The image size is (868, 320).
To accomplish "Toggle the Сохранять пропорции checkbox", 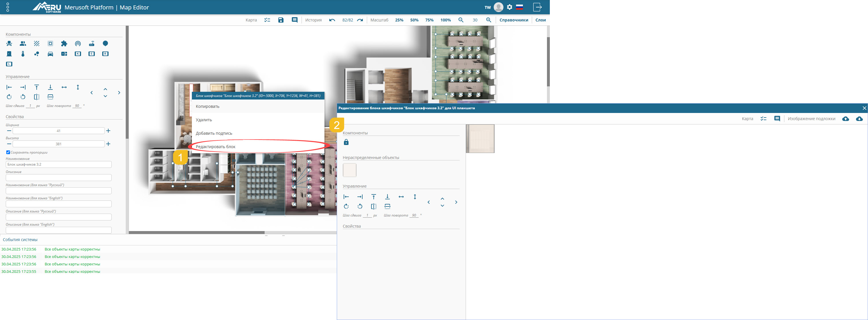I will tap(8, 152).
